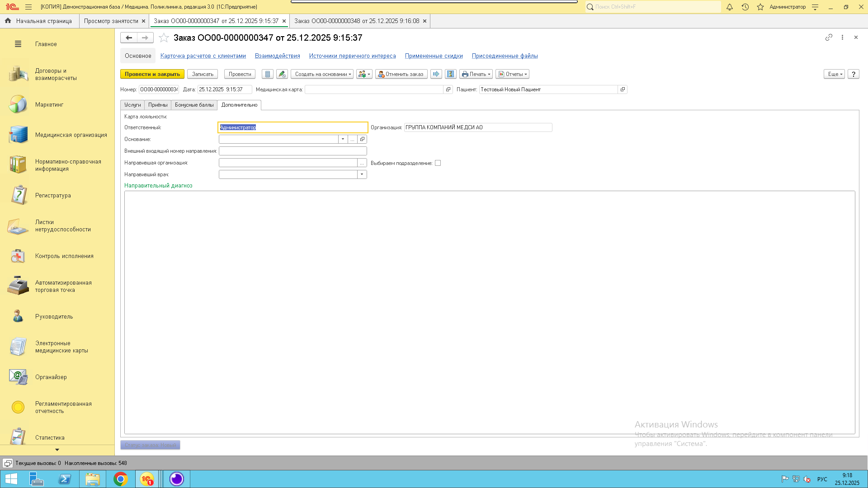Open the Основание field dropdown arrow
Image resolution: width=868 pixels, height=488 pixels.
point(343,139)
